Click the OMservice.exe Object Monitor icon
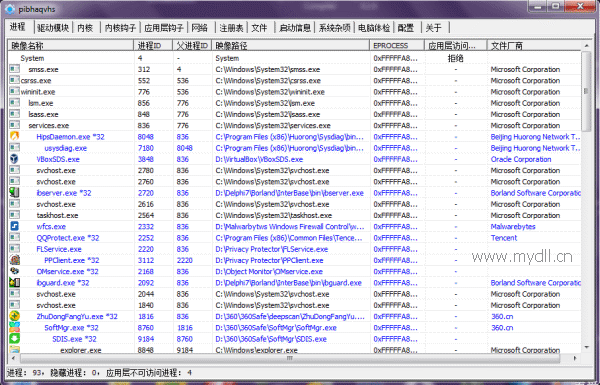The height and width of the screenshot is (385, 600). pos(14,271)
